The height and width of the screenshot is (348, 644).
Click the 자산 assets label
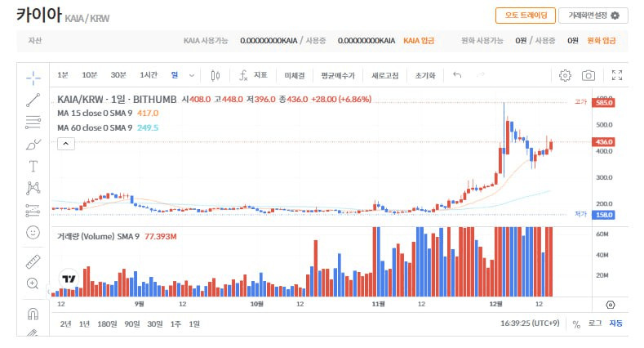35,41
